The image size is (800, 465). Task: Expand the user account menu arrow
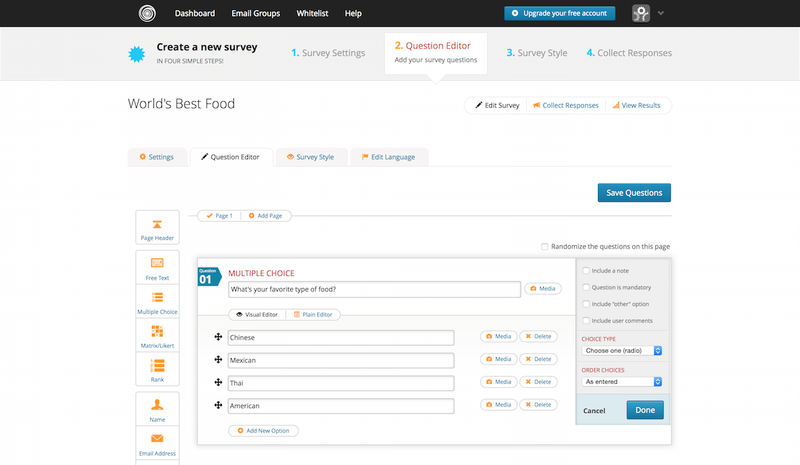(661, 14)
